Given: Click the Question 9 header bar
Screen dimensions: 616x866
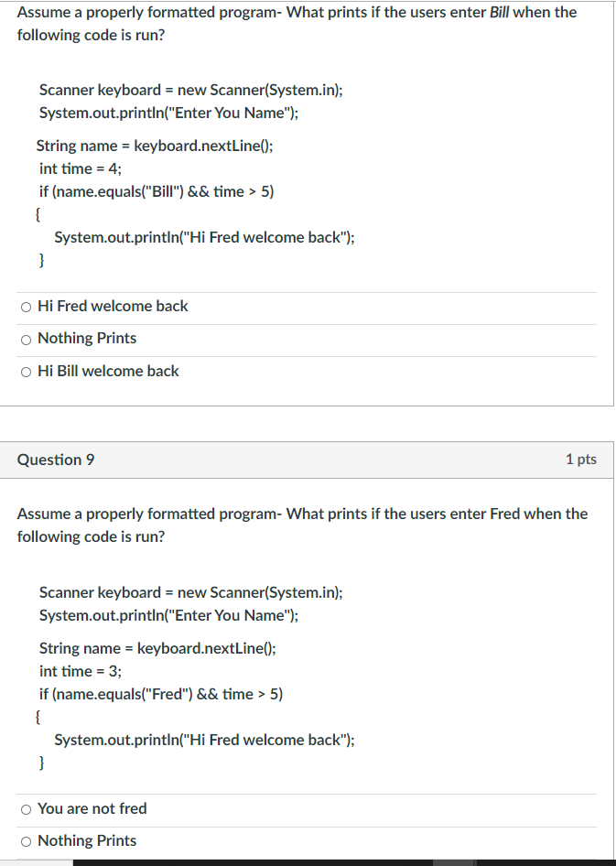Looking at the screenshot, I should (x=308, y=460).
